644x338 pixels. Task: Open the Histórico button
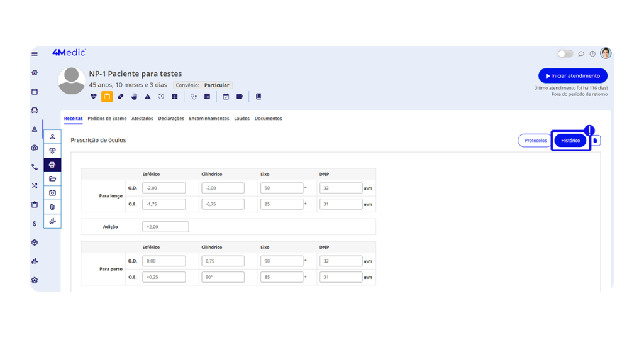[x=570, y=141]
